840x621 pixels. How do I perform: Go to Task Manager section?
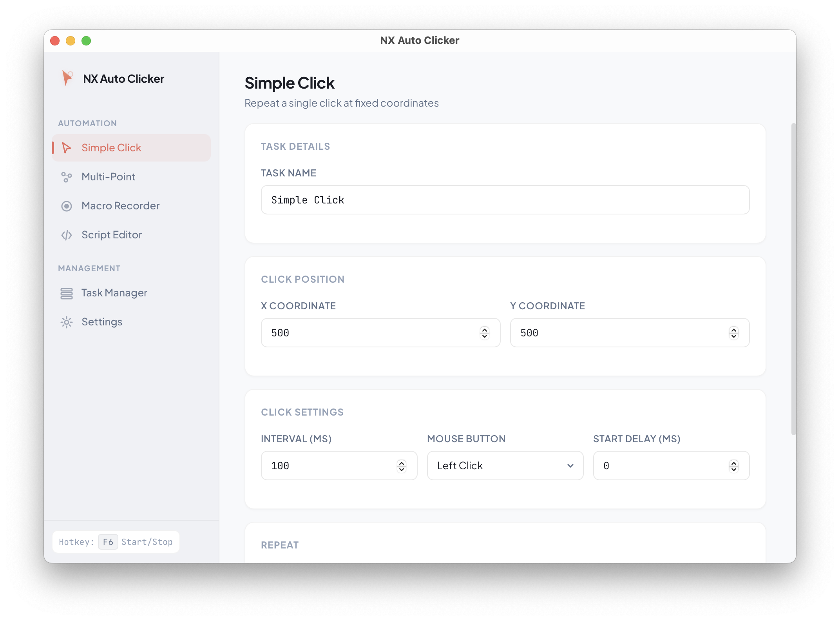[x=114, y=293]
